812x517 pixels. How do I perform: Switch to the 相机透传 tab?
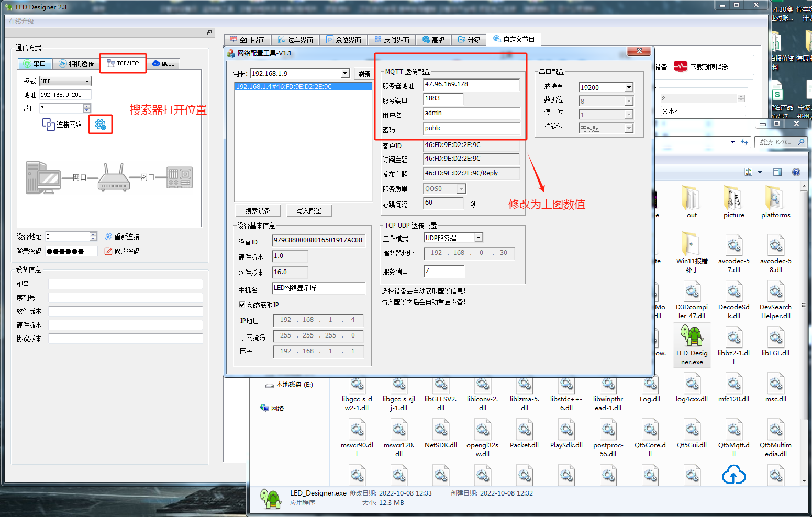point(76,64)
